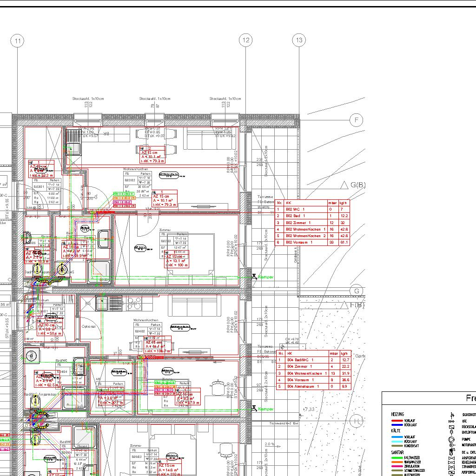The width and height of the screenshot is (476, 476).
Task: Click the upper Kemper tap symbol
Action: [x=254, y=277]
